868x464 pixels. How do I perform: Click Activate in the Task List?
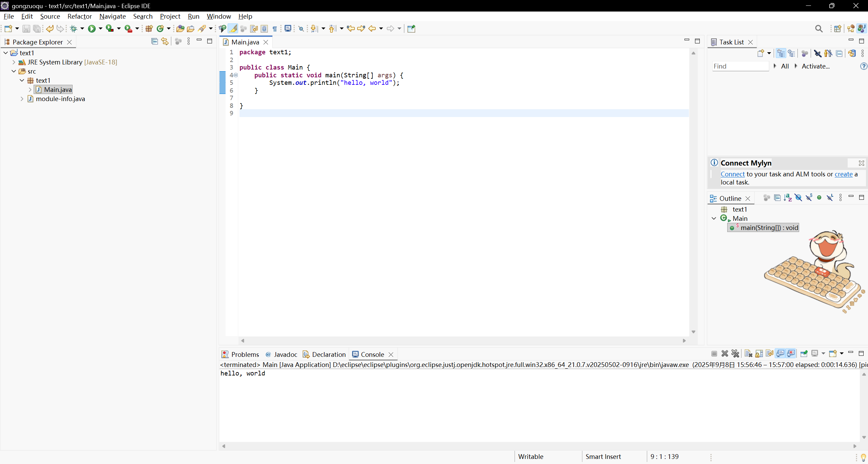tap(815, 66)
